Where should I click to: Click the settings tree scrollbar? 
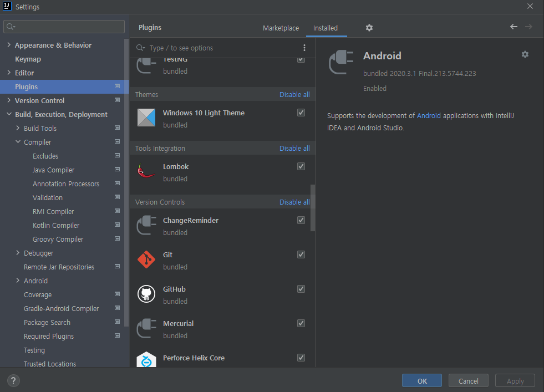point(126,182)
